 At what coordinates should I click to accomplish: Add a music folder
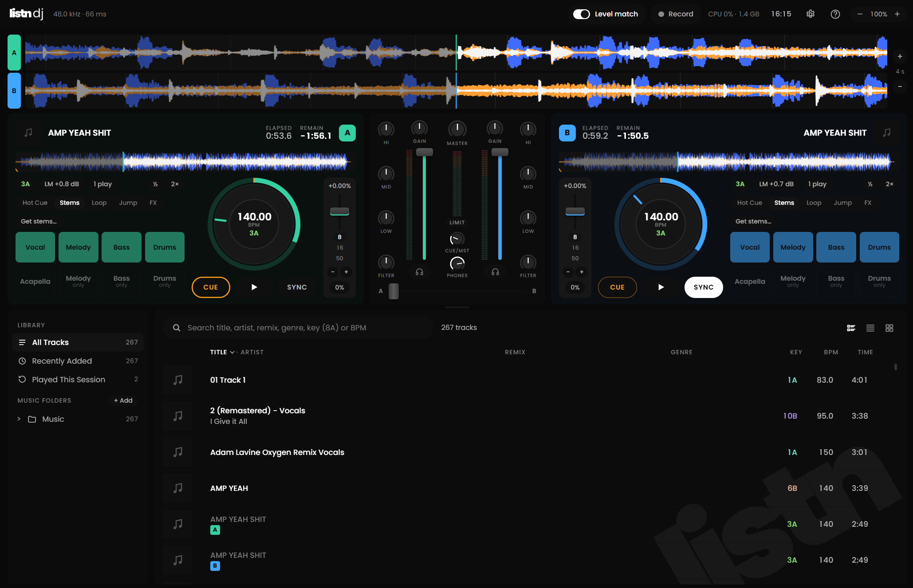[123, 400]
